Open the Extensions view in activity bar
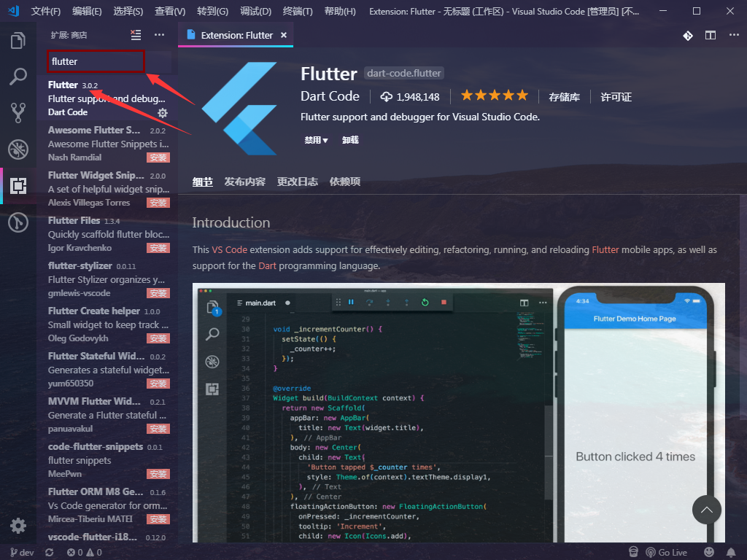The height and width of the screenshot is (560, 747). [18, 186]
